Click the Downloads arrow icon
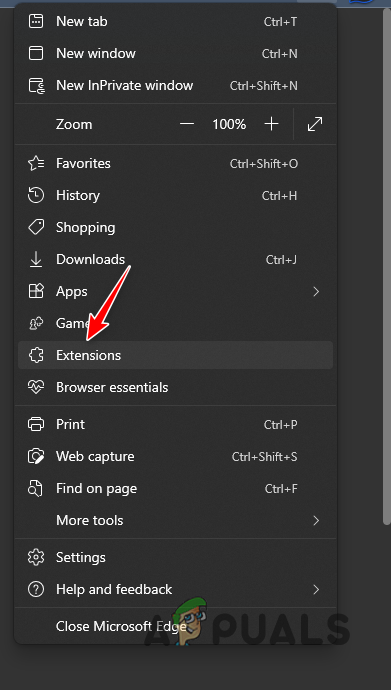The width and height of the screenshot is (391, 690). pyautogui.click(x=36, y=260)
